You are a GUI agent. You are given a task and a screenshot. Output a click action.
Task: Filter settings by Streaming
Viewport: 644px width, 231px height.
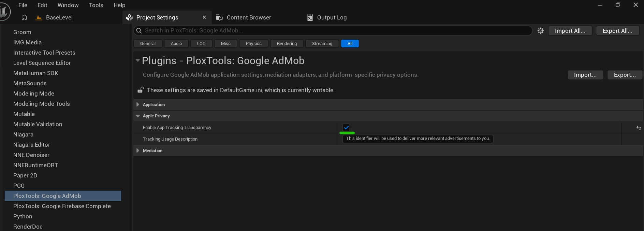point(322,44)
